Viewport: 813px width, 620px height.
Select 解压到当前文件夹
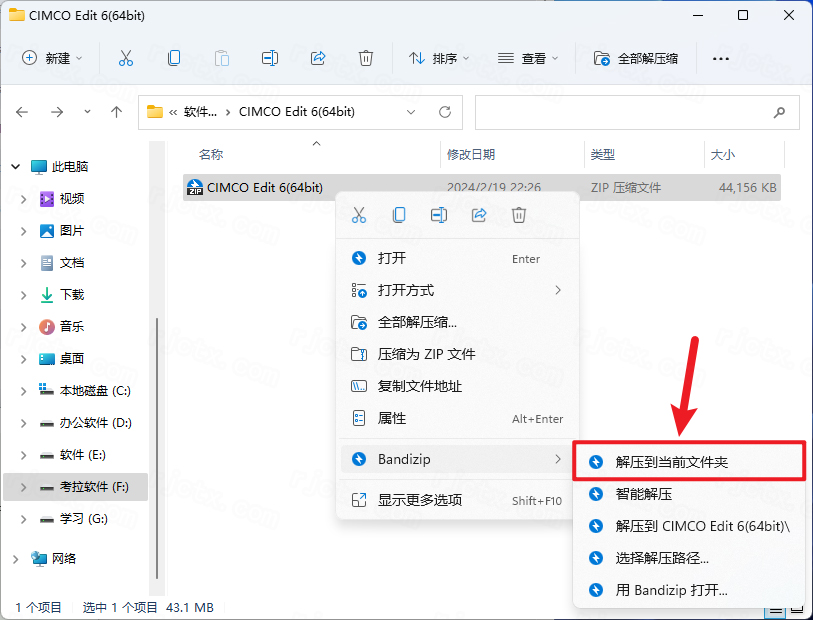[689, 461]
